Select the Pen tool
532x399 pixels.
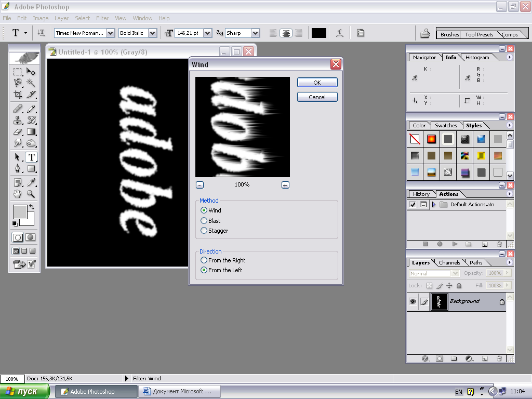click(18, 168)
